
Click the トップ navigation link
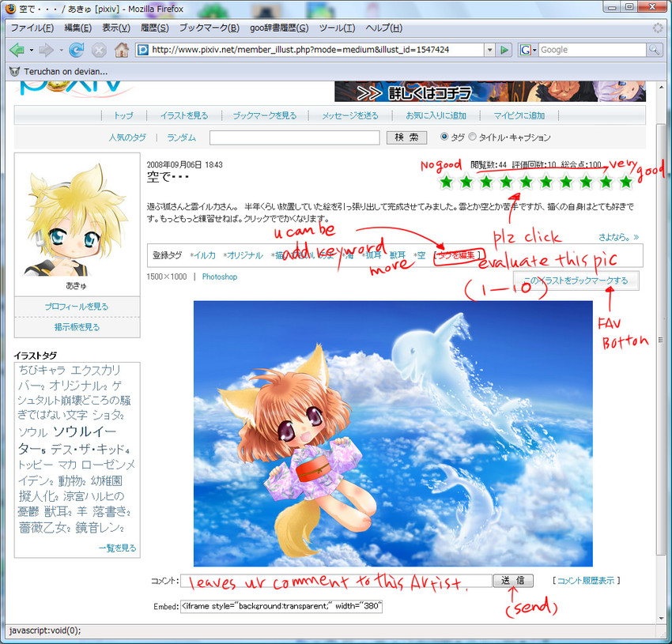(123, 115)
